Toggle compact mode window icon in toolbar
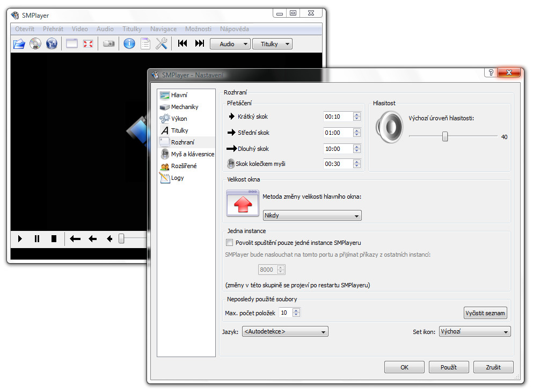The height and width of the screenshot is (392, 533). 72,44
